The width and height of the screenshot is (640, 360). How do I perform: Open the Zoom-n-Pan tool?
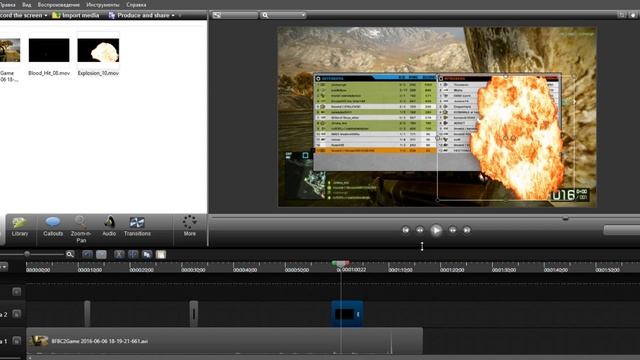pos(81,229)
